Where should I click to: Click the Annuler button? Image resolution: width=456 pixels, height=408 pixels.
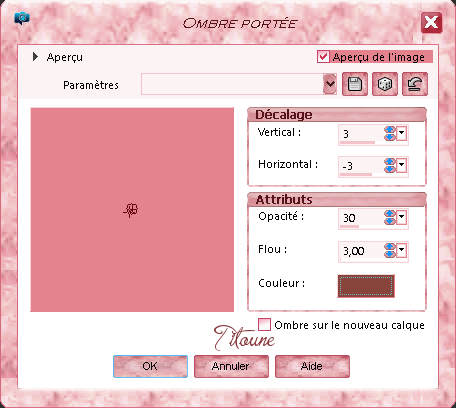coord(231,366)
